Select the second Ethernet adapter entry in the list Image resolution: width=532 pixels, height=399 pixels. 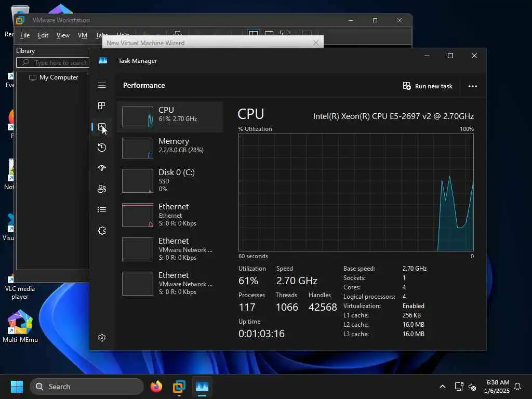point(170,249)
